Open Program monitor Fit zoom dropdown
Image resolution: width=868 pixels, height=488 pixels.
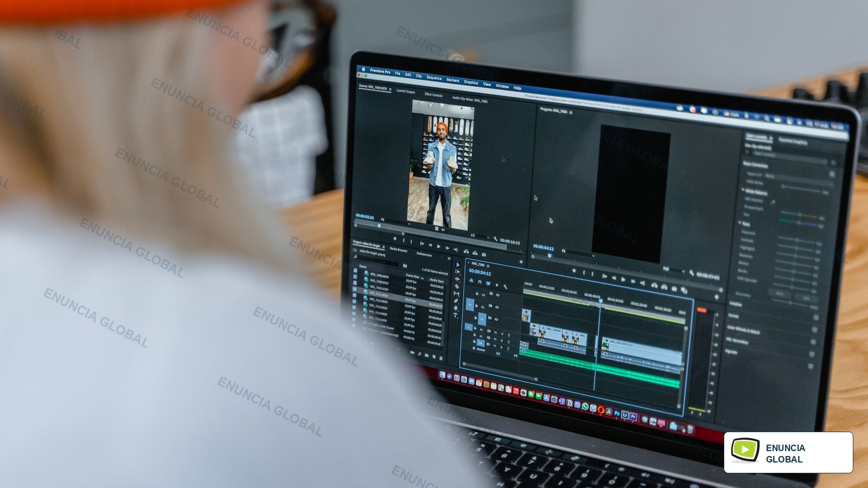578,253
